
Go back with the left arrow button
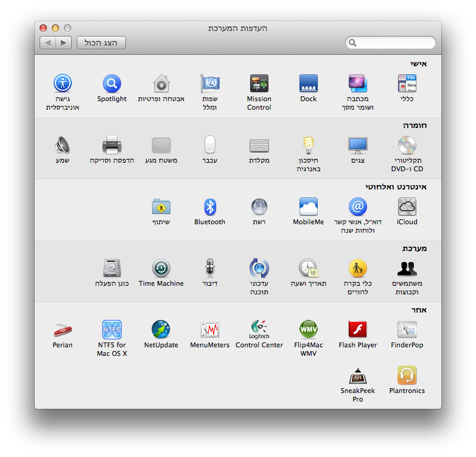pyautogui.click(x=47, y=43)
